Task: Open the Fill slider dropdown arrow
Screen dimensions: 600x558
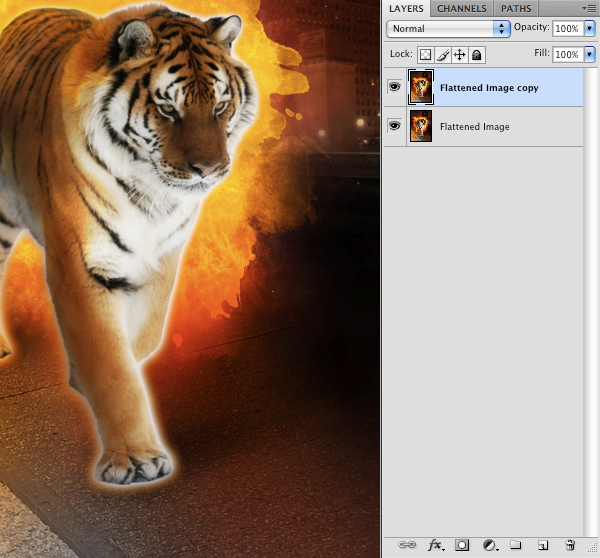Action: [589, 54]
